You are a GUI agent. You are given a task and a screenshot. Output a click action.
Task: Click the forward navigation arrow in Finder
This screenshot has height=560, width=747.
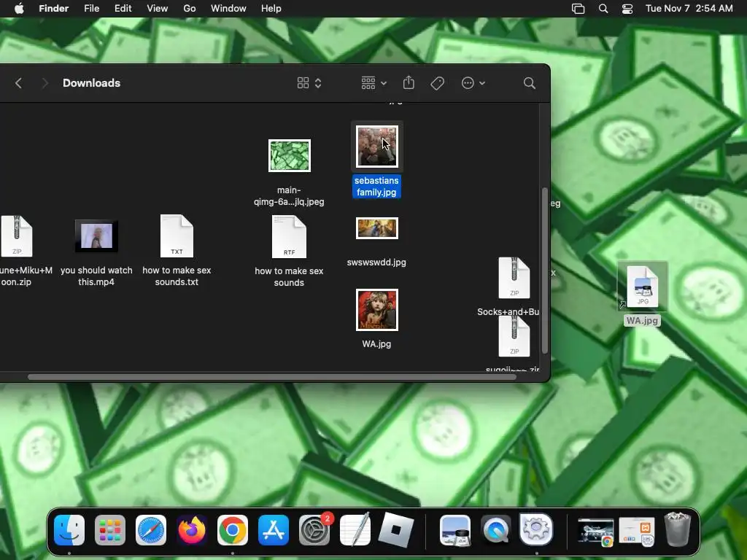44,83
